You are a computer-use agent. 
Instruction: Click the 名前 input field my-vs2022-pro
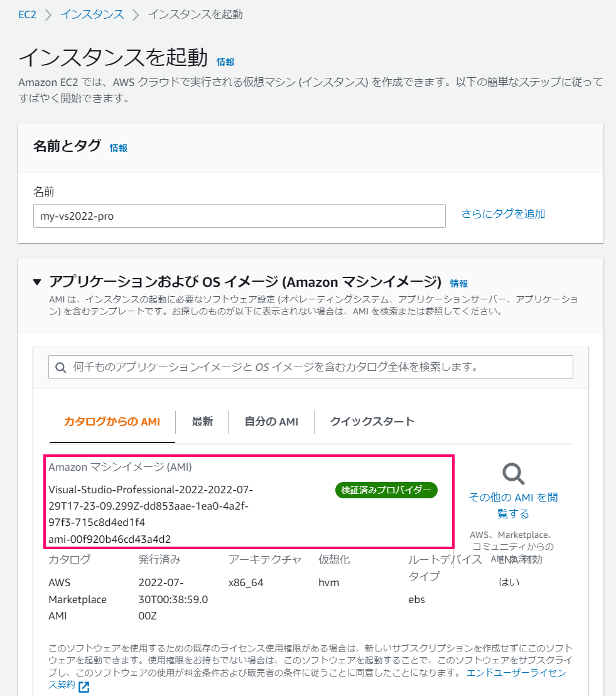coord(239,216)
